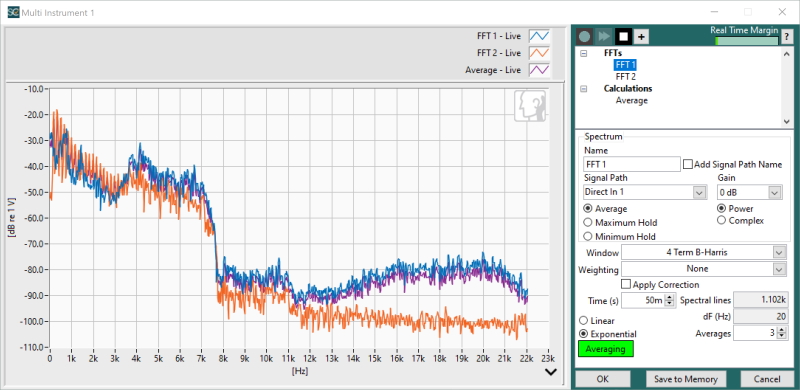This screenshot has height=390, width=800.
Task: Click the OK button
Action: pos(603,379)
